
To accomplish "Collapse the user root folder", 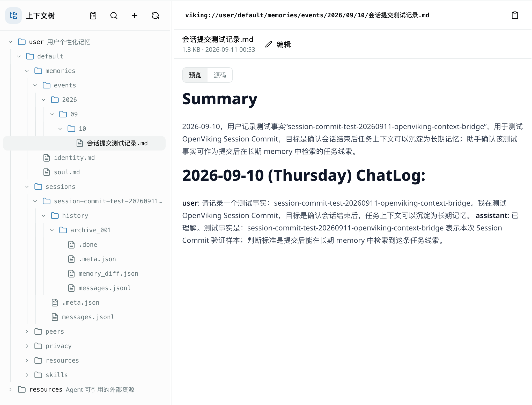I will point(10,42).
